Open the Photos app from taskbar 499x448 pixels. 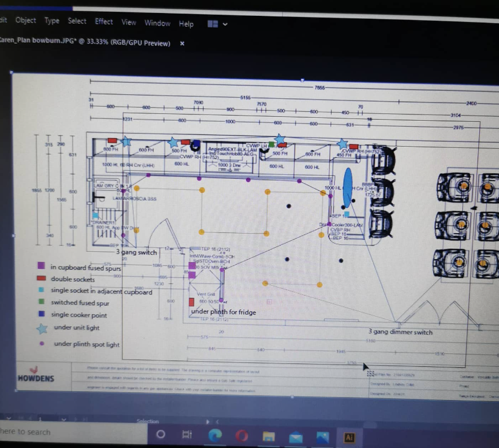tap(322, 437)
